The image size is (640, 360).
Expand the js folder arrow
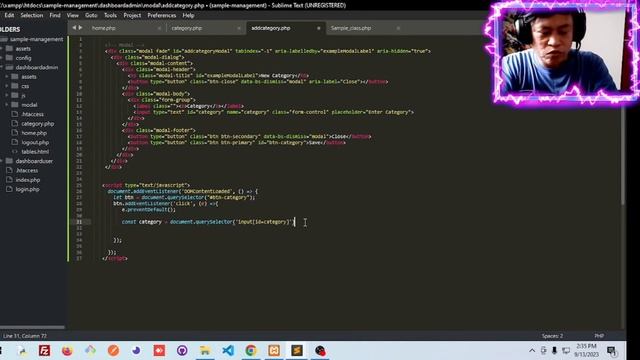coord(7,95)
